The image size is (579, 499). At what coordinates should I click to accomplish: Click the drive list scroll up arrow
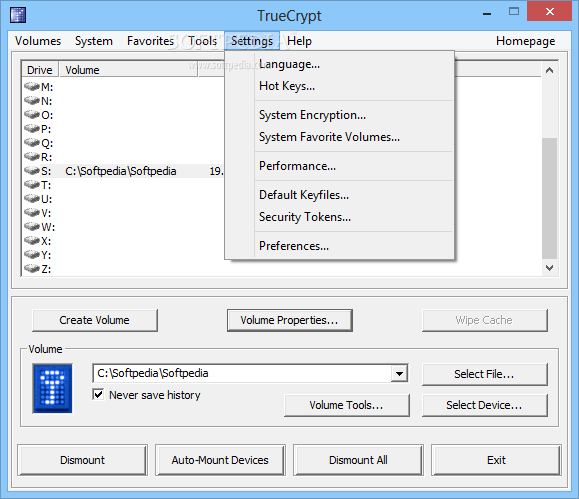click(549, 70)
